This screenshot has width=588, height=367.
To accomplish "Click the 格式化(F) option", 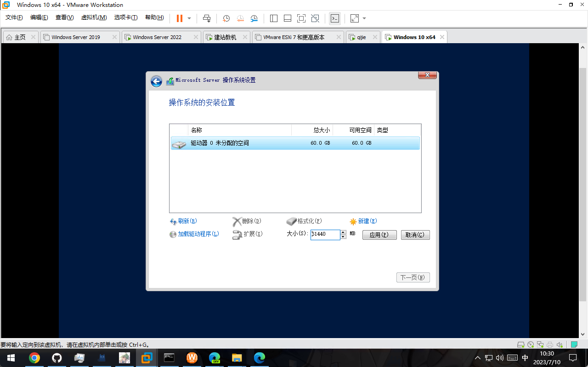I will (x=304, y=221).
